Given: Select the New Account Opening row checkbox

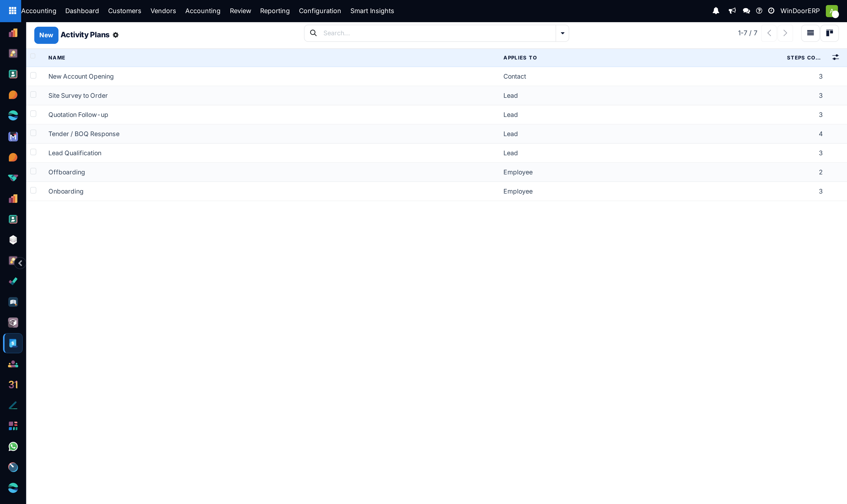Looking at the screenshot, I should (x=33, y=75).
